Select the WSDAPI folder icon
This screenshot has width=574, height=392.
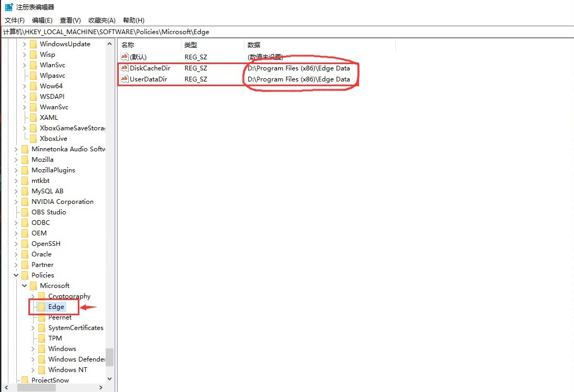pyautogui.click(x=33, y=97)
